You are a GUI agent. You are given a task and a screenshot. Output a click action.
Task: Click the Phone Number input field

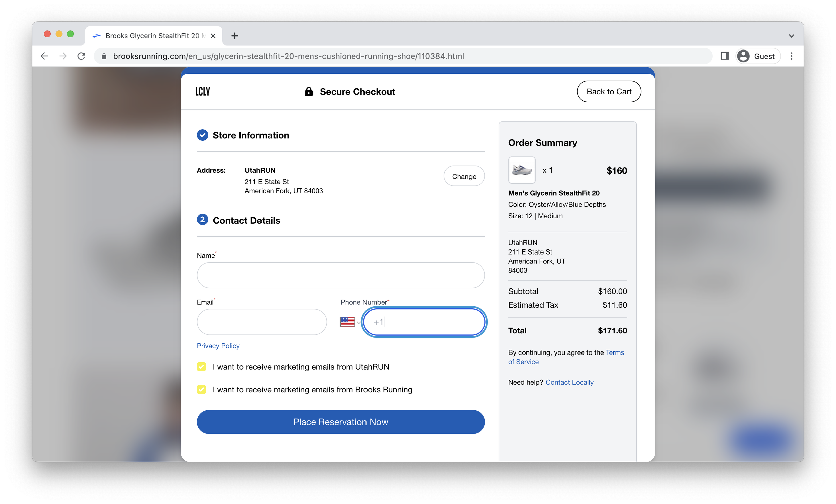click(424, 322)
